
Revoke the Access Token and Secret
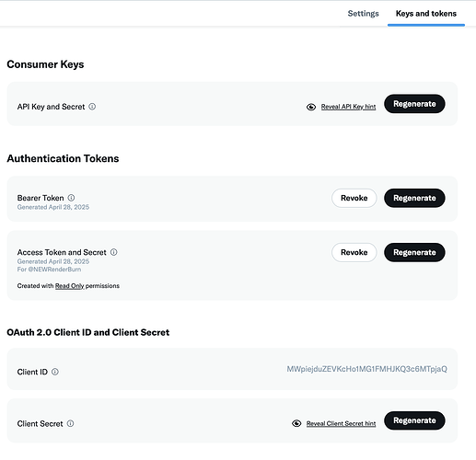[354, 252]
